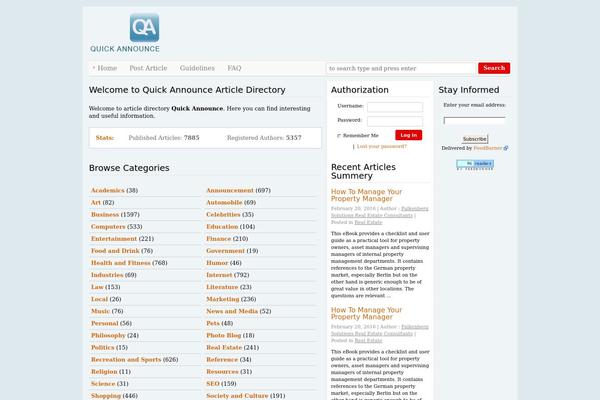This screenshot has height=400, width=600.
Task: Open the Marketing category
Action: pyautogui.click(x=223, y=299)
